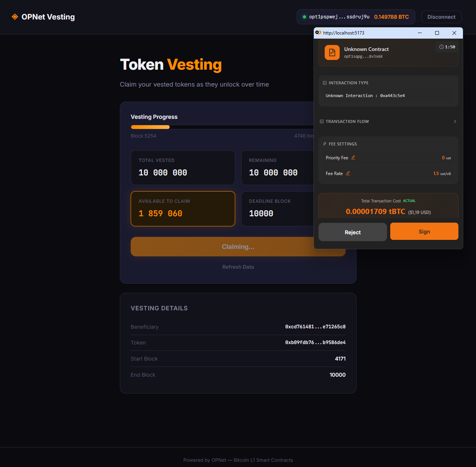Viewport: 476px width, 467px height.
Task: Click the Available to Claim value 1 859 060
Action: [x=160, y=213]
